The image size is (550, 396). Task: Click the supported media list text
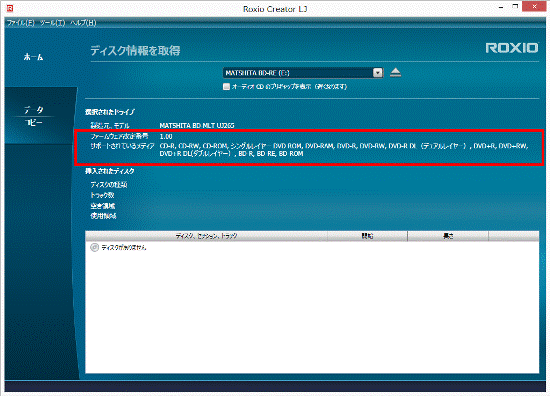(344, 149)
